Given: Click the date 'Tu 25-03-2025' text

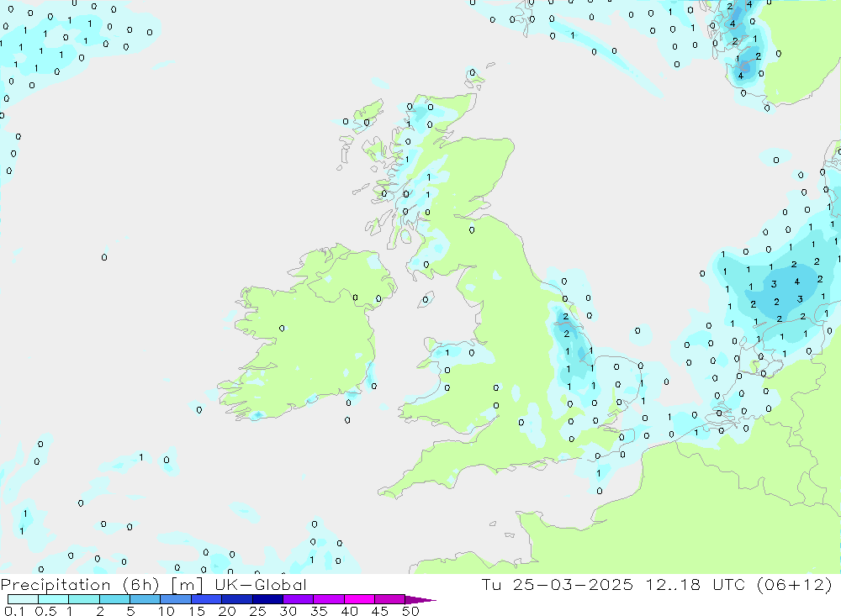Looking at the screenshot, I should (557, 585).
